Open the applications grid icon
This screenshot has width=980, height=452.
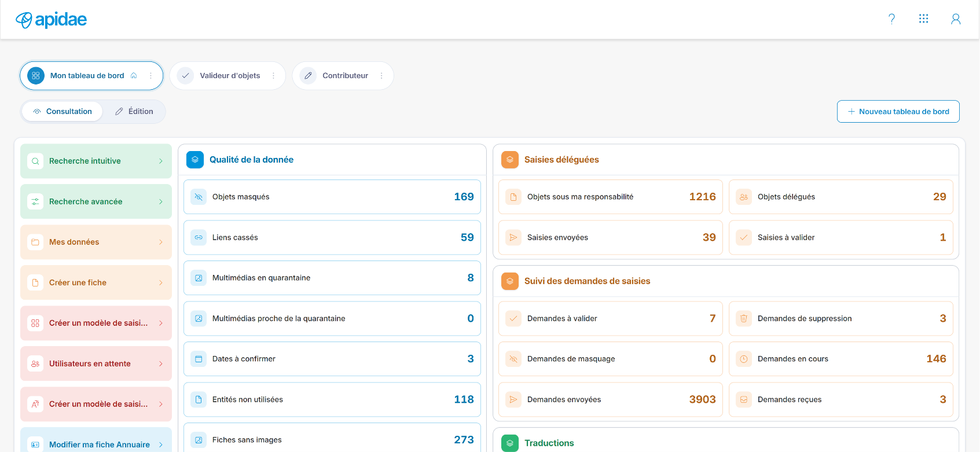(x=923, y=19)
